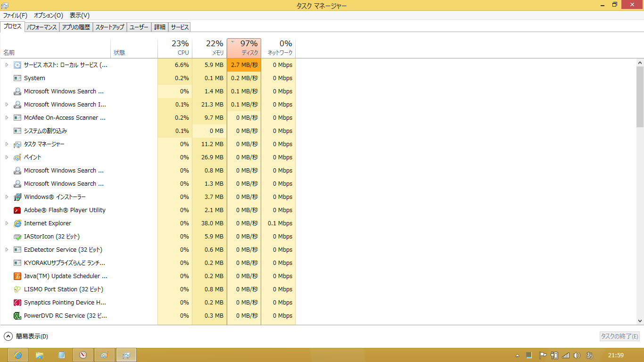This screenshot has height=362, width=644.
Task: Click the 38.0 MB memory cell
Action: (x=209, y=223)
